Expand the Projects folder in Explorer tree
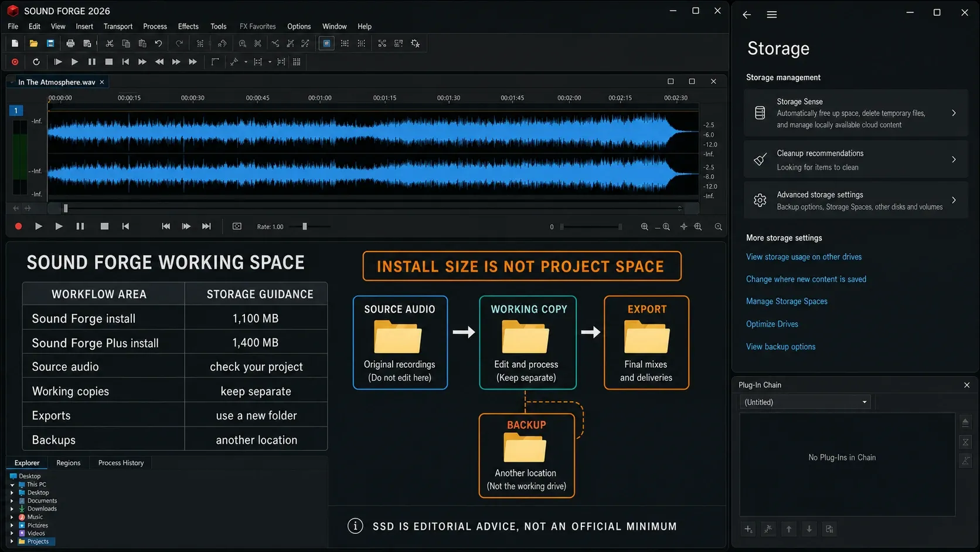This screenshot has height=552, width=980. pyautogui.click(x=12, y=541)
